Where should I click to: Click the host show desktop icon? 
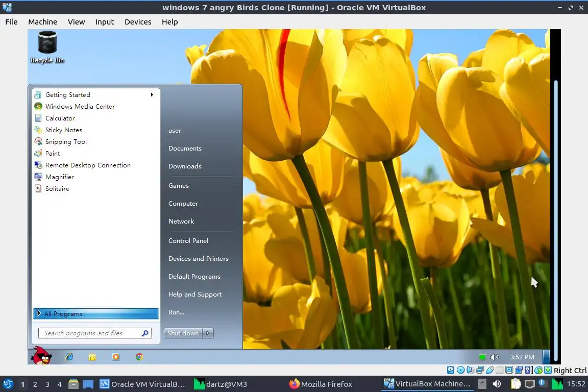[88, 384]
